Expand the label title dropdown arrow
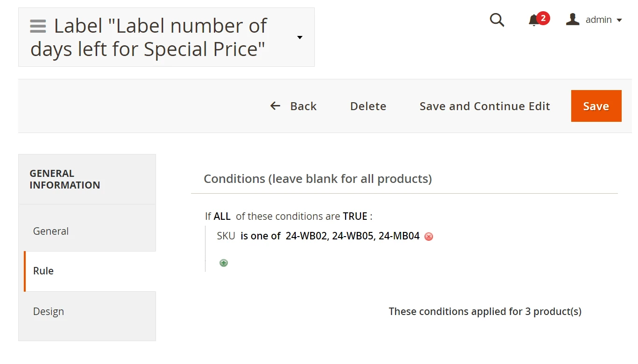Image resolution: width=638 pixels, height=364 pixels. click(x=300, y=37)
